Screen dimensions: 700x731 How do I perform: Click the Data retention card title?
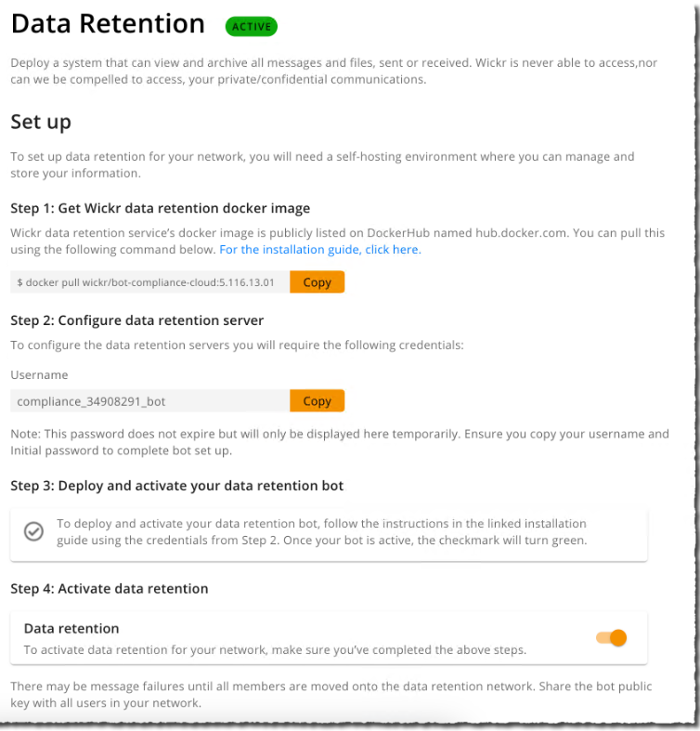point(71,629)
